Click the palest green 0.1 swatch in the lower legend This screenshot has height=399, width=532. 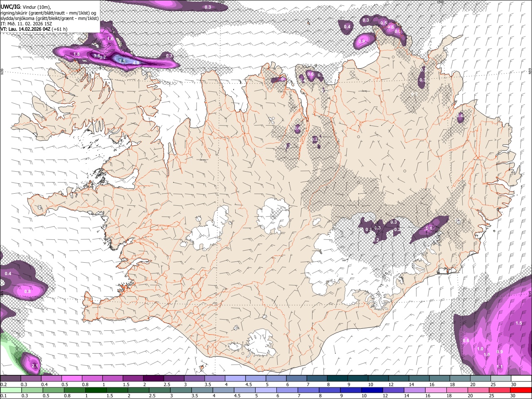tap(11, 390)
